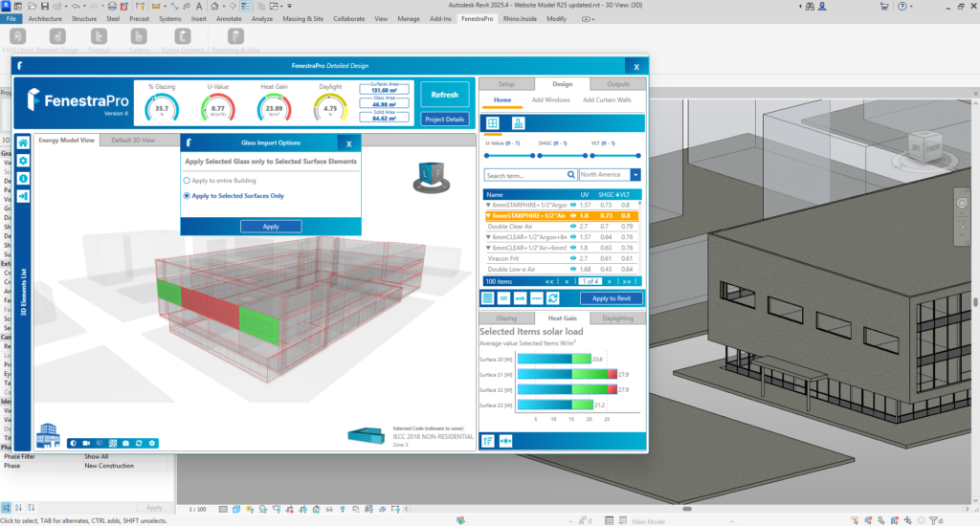The height and width of the screenshot is (526, 980).
Task: Click Revit crop view icon in view bar
Action: (x=289, y=509)
